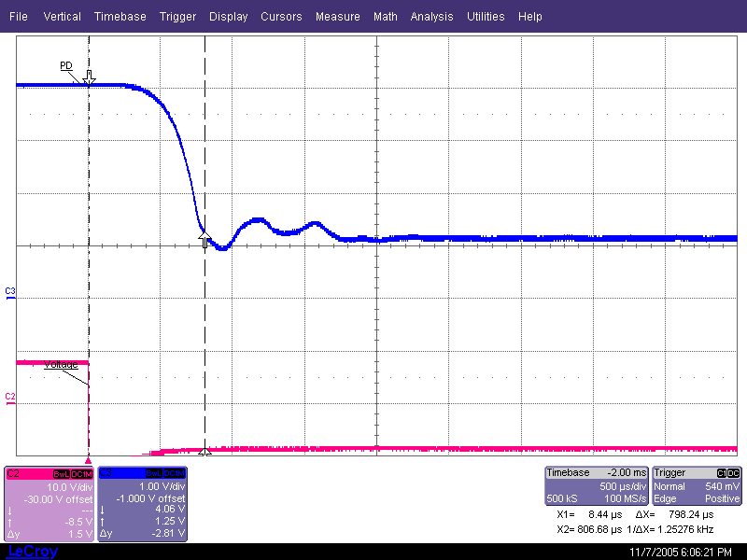Click the BwL badge in C2 descriptor

pyautogui.click(x=61, y=474)
